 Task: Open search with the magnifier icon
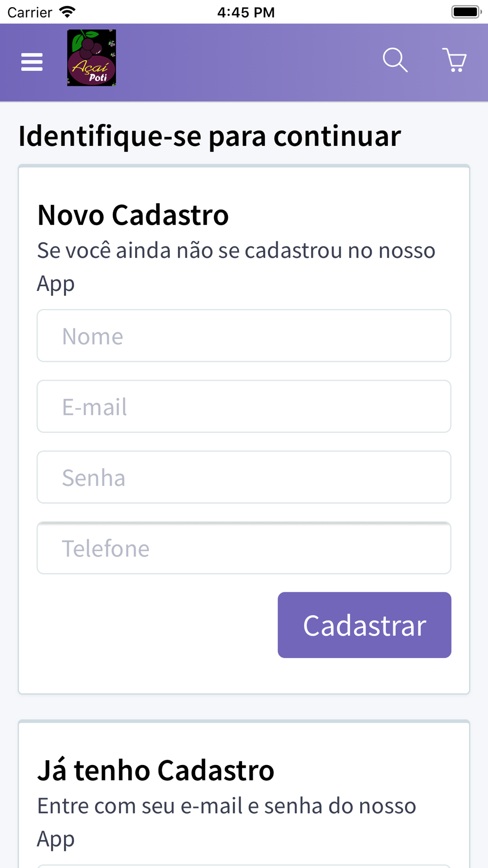pyautogui.click(x=395, y=60)
